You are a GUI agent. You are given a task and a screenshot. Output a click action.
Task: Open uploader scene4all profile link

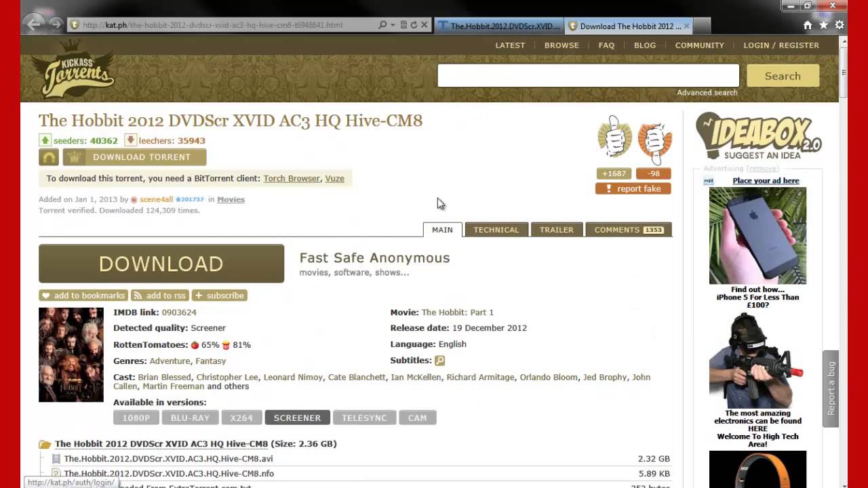pos(156,200)
